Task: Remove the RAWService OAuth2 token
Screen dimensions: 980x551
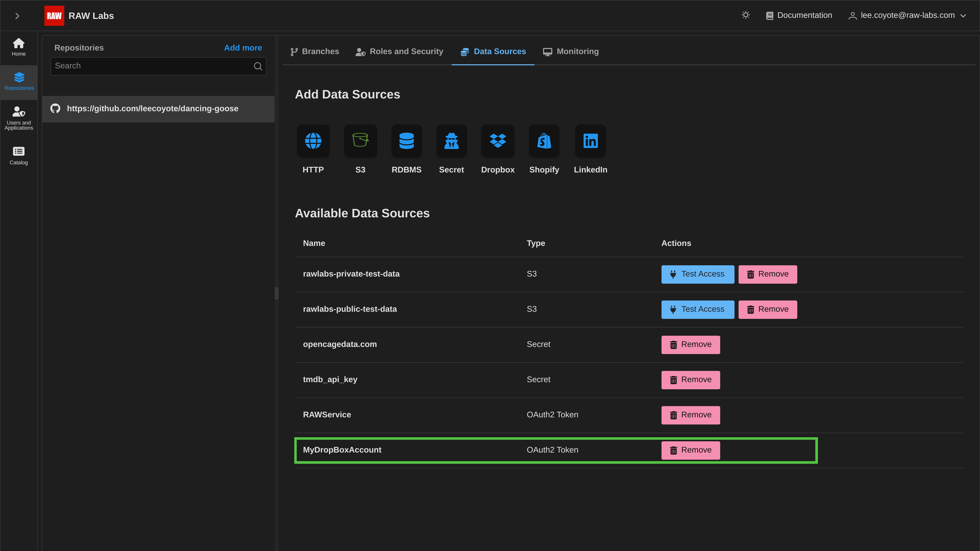Action: tap(691, 415)
